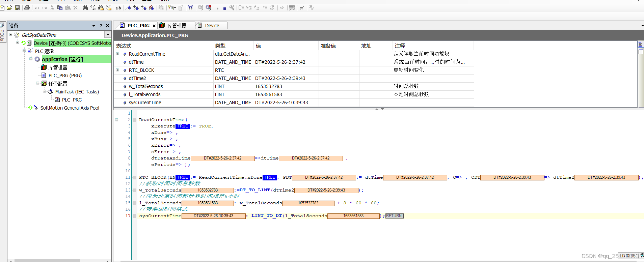The image size is (644, 262).
Task: Click the Replace A-to-B icon
Action: click(93, 8)
